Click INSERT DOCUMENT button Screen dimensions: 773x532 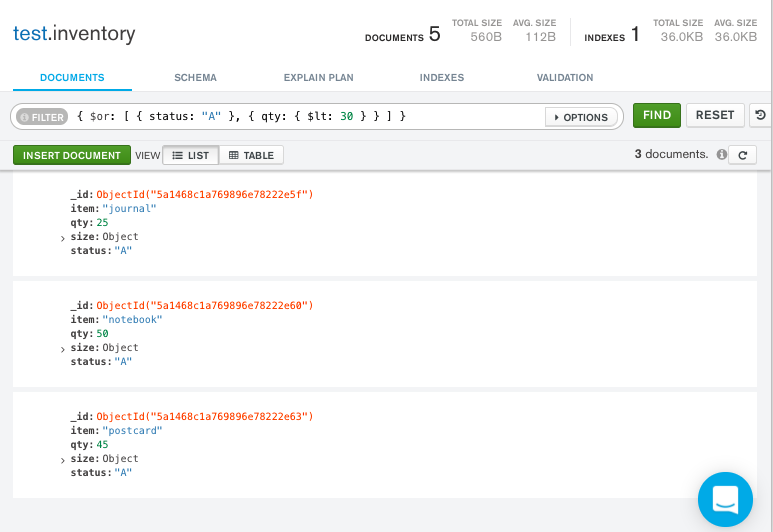tap(71, 155)
